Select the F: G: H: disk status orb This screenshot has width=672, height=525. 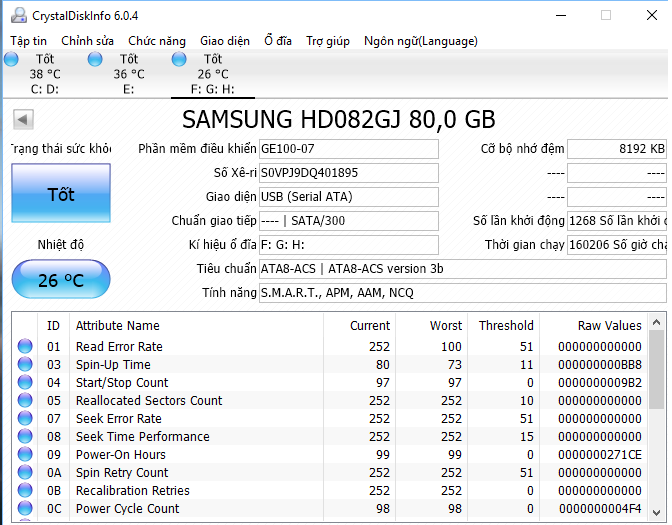pyautogui.click(x=179, y=59)
